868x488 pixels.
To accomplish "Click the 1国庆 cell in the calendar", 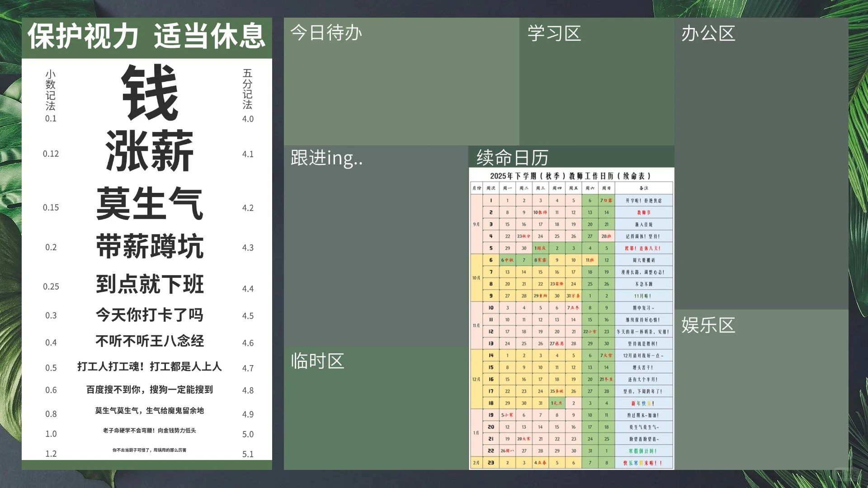I will click(x=540, y=248).
